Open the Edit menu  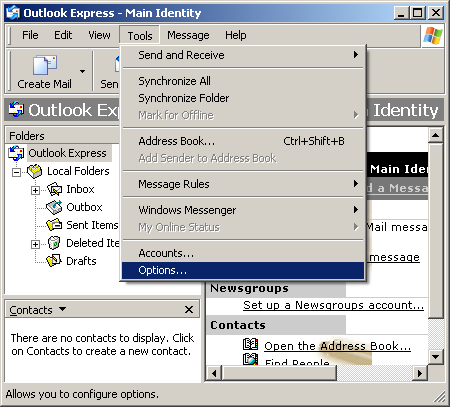pyautogui.click(x=63, y=35)
